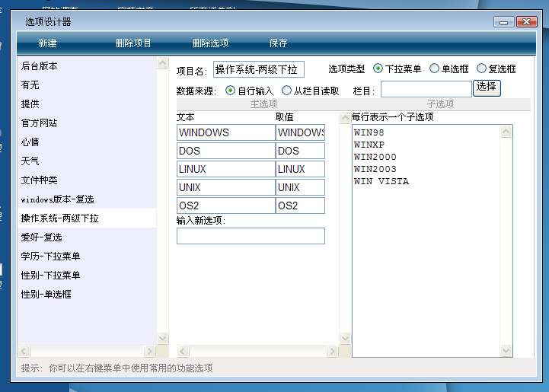This screenshot has width=549, height=392.
Task: Select 心情 in the project list
Action: click(87, 142)
